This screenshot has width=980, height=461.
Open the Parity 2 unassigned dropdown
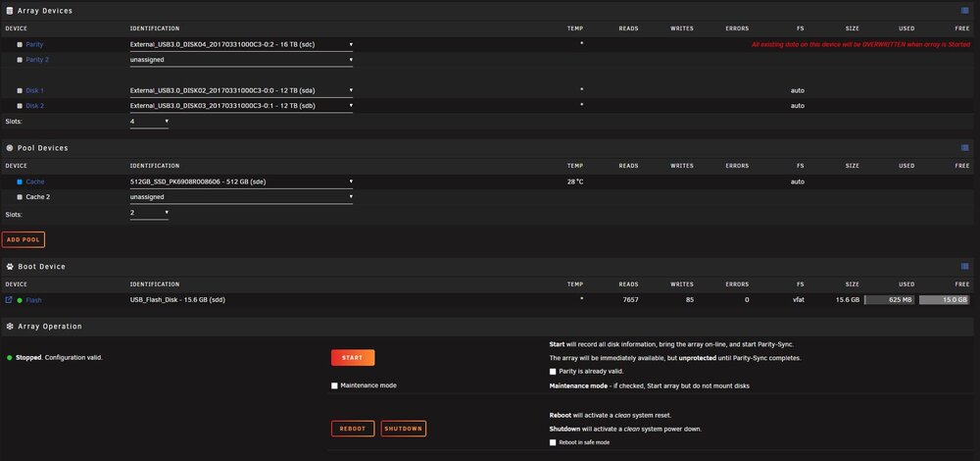241,60
